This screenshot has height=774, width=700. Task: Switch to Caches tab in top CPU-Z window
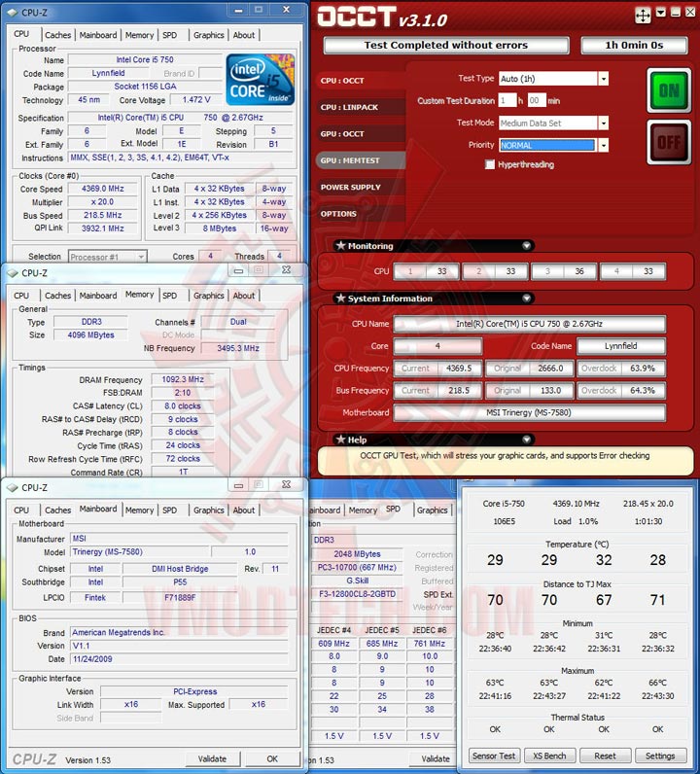pyautogui.click(x=57, y=35)
